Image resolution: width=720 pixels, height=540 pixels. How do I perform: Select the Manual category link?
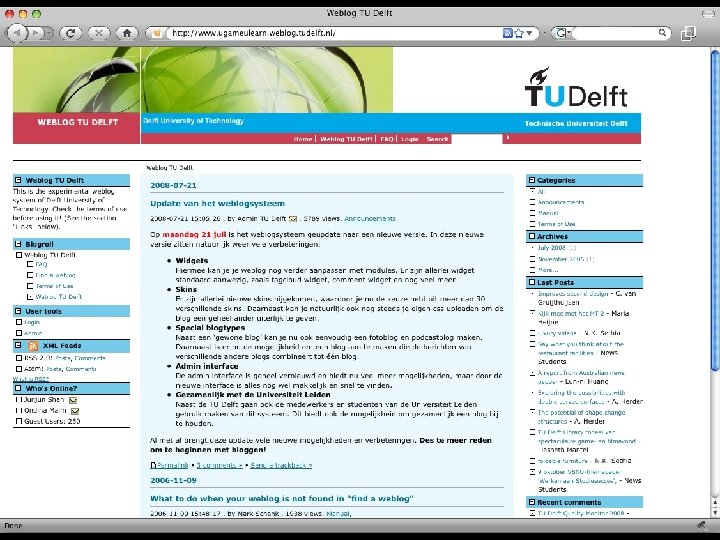point(548,213)
